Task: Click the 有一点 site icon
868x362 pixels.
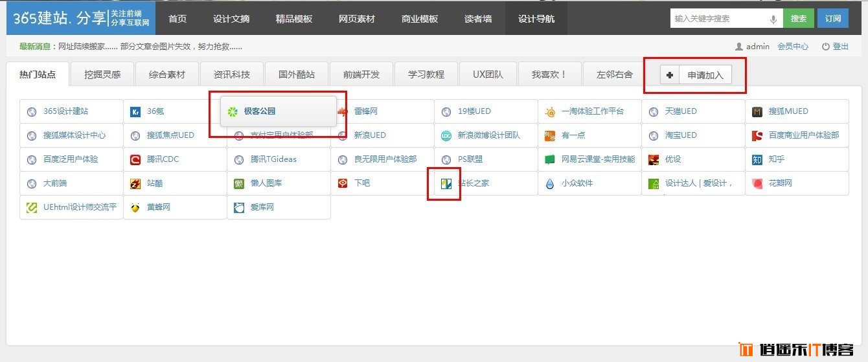Action: click(550, 135)
